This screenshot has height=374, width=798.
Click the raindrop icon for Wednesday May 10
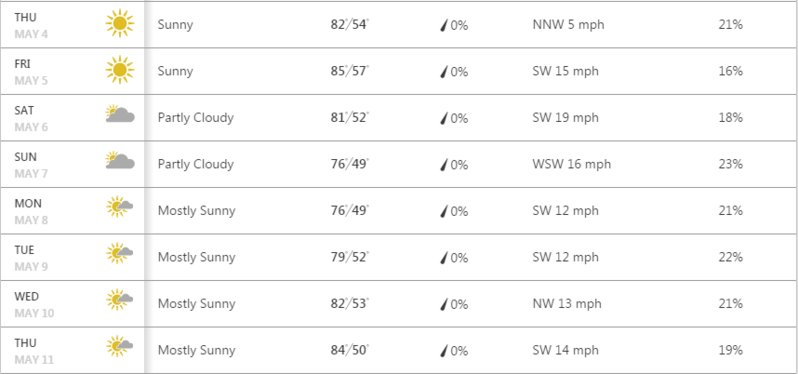coord(444,304)
